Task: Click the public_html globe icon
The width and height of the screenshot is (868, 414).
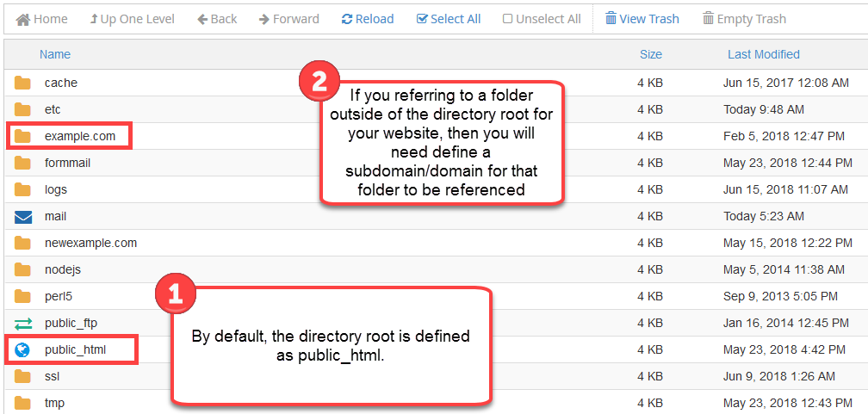Action: (x=23, y=350)
